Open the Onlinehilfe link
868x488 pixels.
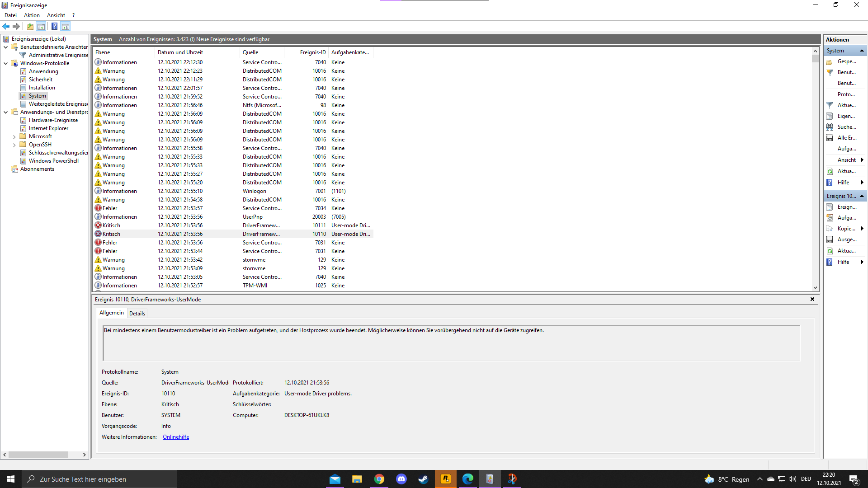[176, 437]
